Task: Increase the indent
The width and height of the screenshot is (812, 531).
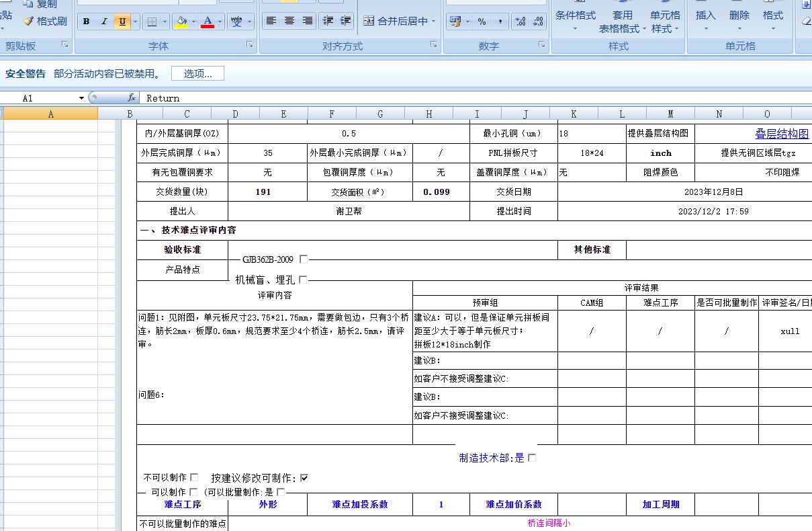Action: point(346,21)
